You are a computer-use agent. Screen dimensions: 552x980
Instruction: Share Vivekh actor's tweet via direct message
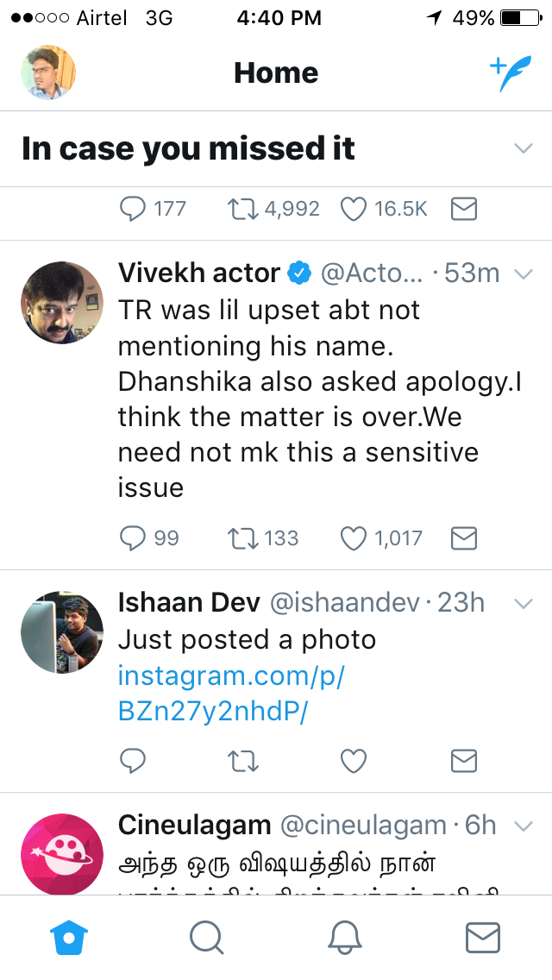point(464,538)
